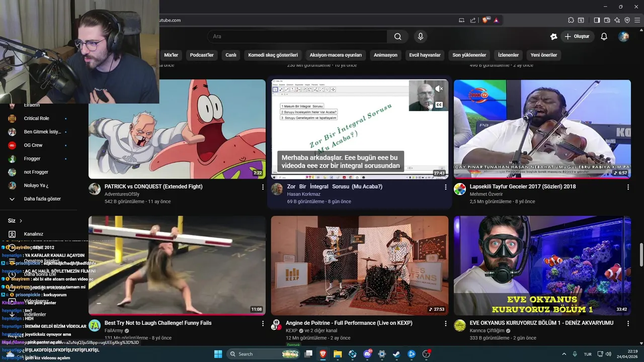Viewport: 644px width, 362px height.
Task: Open the browser extensions puzzle icon
Action: pos(571,20)
